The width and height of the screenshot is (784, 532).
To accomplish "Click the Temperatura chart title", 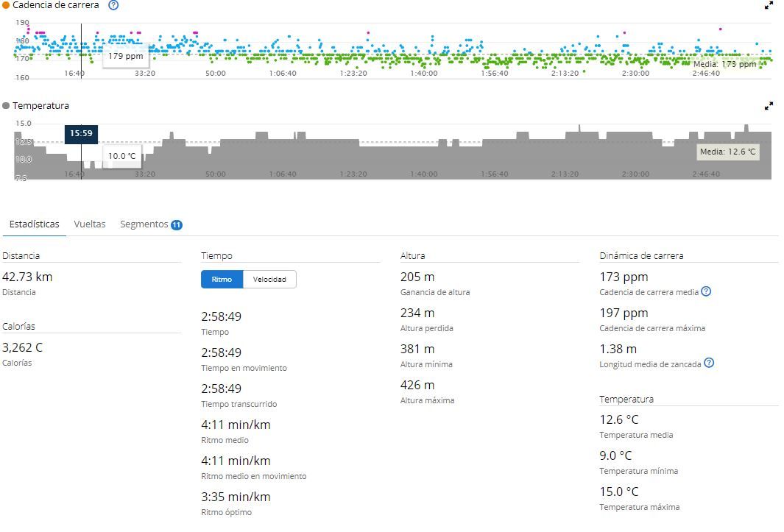I will 40,105.
